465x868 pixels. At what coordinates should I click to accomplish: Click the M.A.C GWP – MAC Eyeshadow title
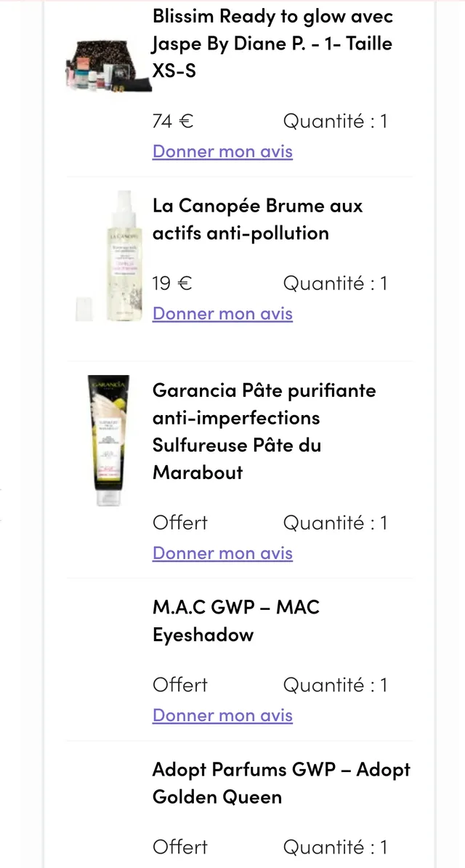235,621
